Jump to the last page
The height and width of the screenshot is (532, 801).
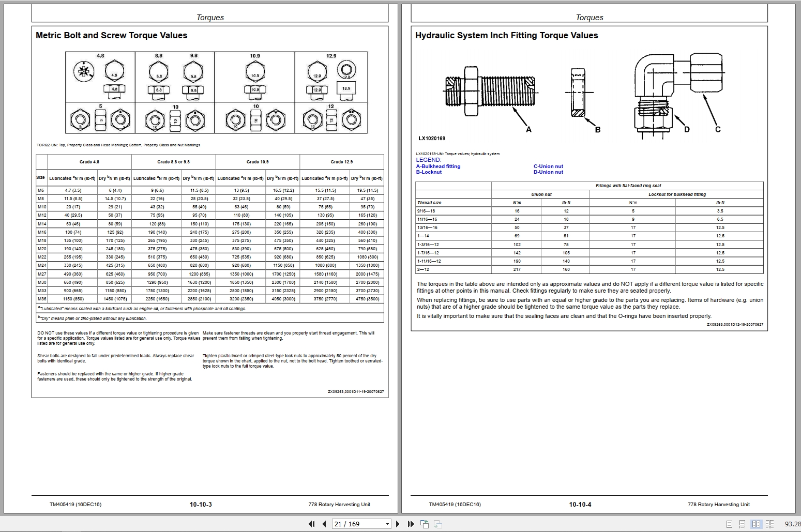411,524
